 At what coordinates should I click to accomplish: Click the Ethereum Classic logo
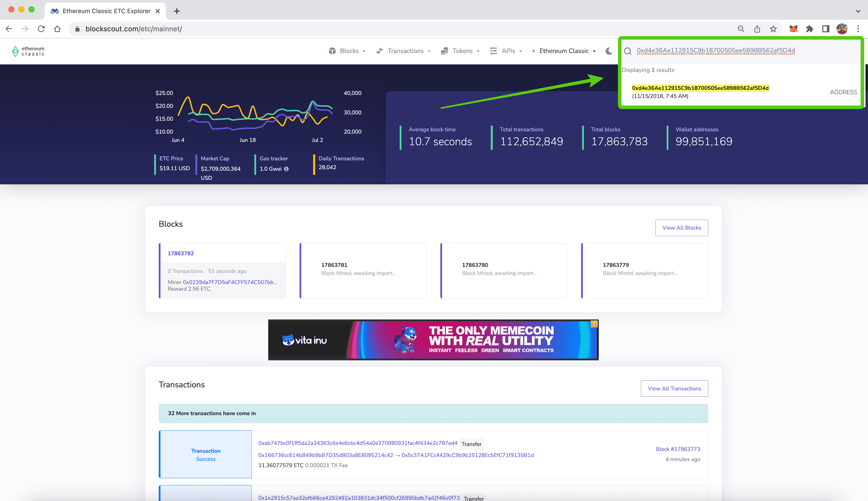28,51
